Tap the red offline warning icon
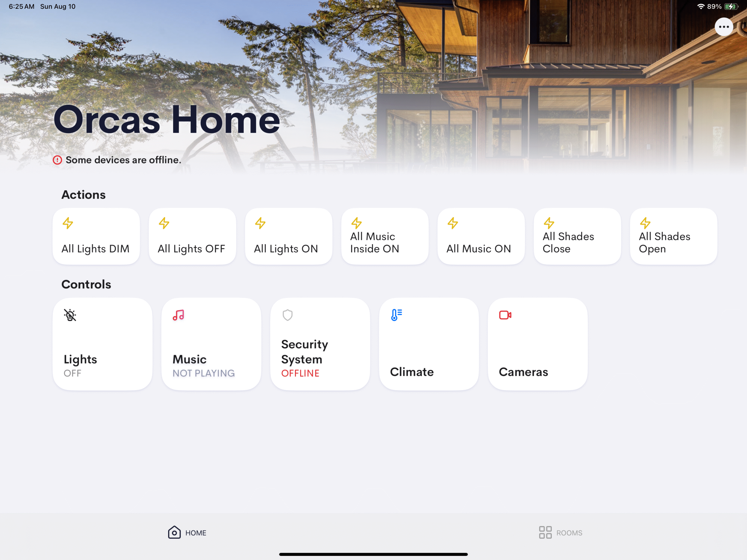The image size is (747, 560). (x=57, y=160)
